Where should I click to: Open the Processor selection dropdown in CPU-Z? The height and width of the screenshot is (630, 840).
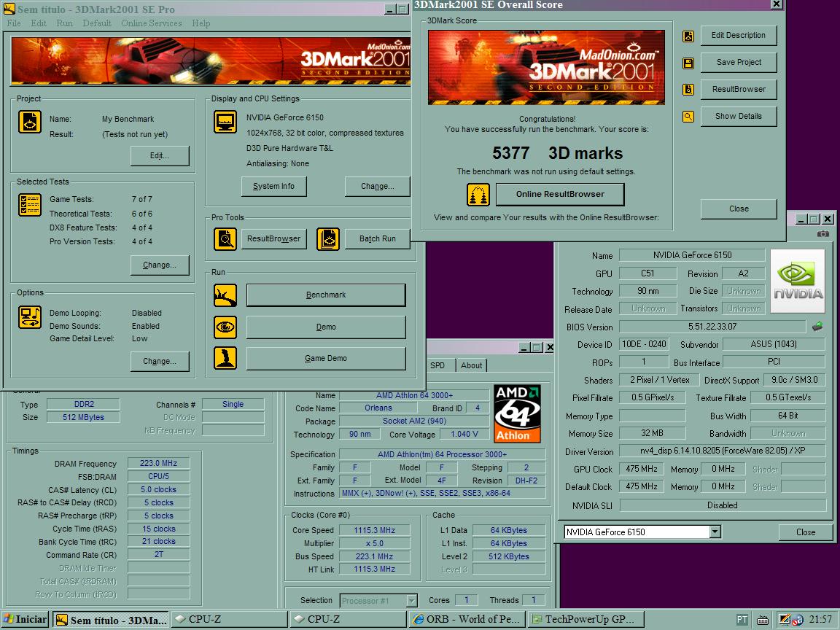pos(411,601)
